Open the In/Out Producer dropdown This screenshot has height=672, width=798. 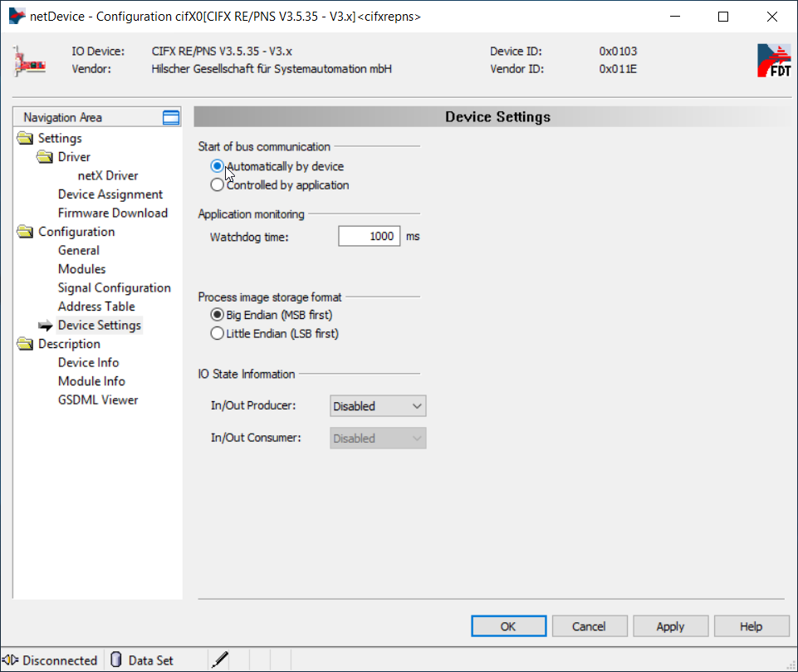click(x=378, y=406)
